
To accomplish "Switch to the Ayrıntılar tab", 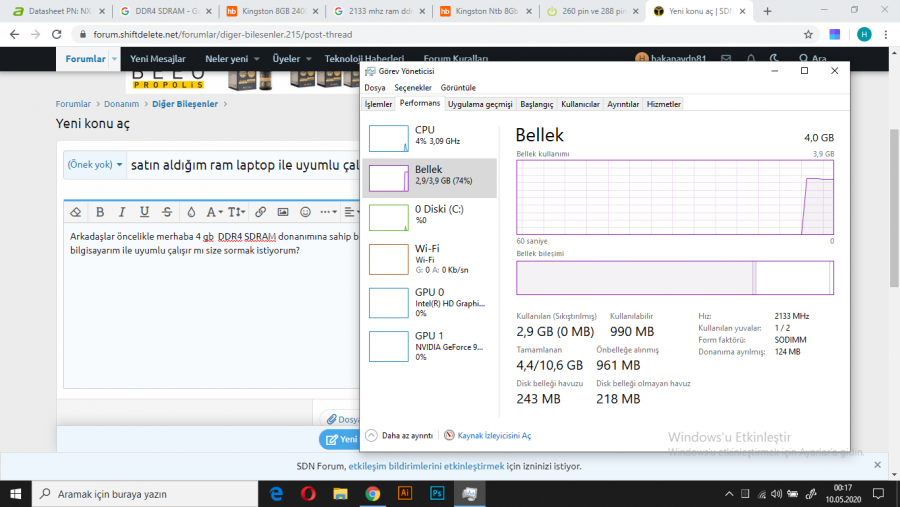I will coord(623,105).
